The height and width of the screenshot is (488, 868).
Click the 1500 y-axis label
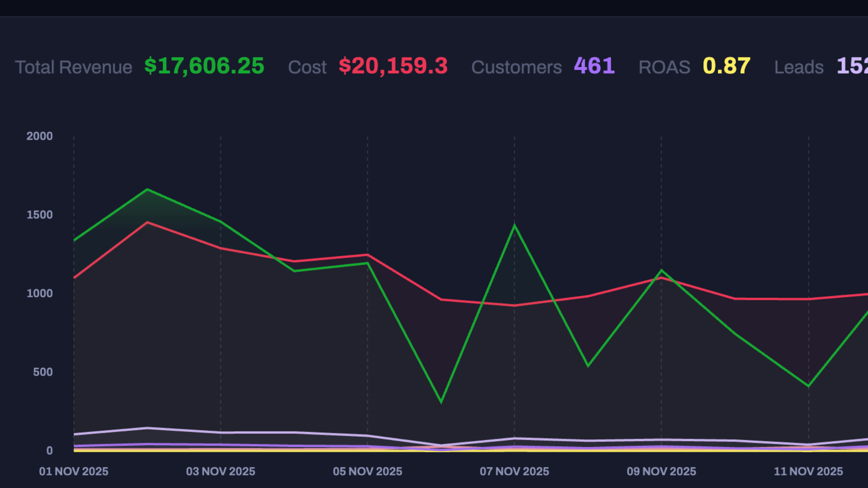pos(40,215)
